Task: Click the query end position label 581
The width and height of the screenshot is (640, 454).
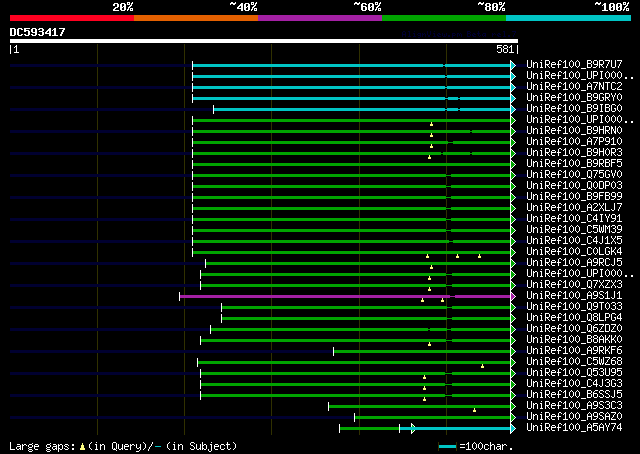Action: coord(505,49)
